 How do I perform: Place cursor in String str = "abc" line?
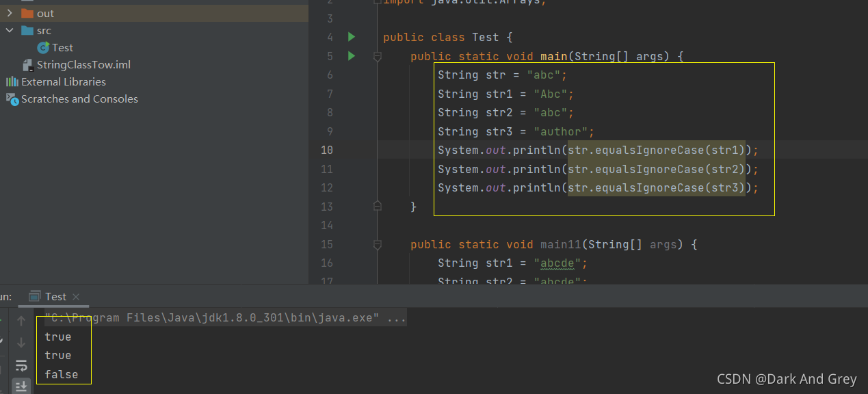click(x=503, y=75)
